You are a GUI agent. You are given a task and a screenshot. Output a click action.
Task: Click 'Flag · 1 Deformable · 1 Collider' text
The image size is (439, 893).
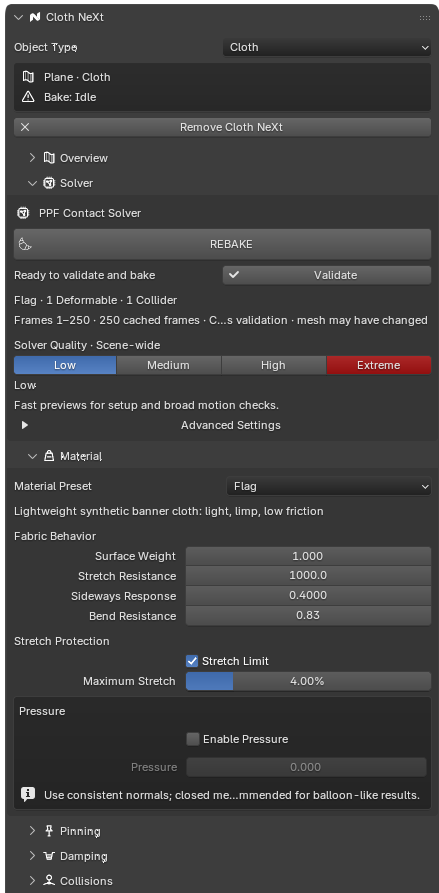coord(95,300)
